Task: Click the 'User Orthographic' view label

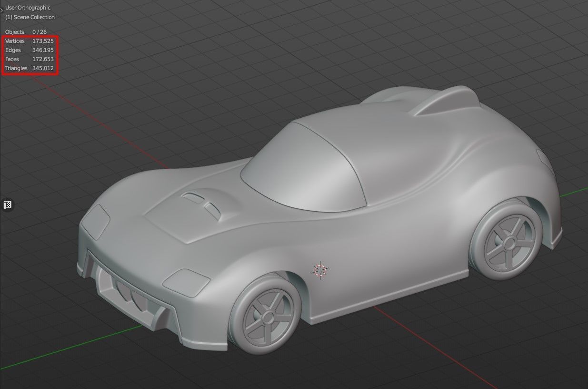Action: click(x=28, y=8)
